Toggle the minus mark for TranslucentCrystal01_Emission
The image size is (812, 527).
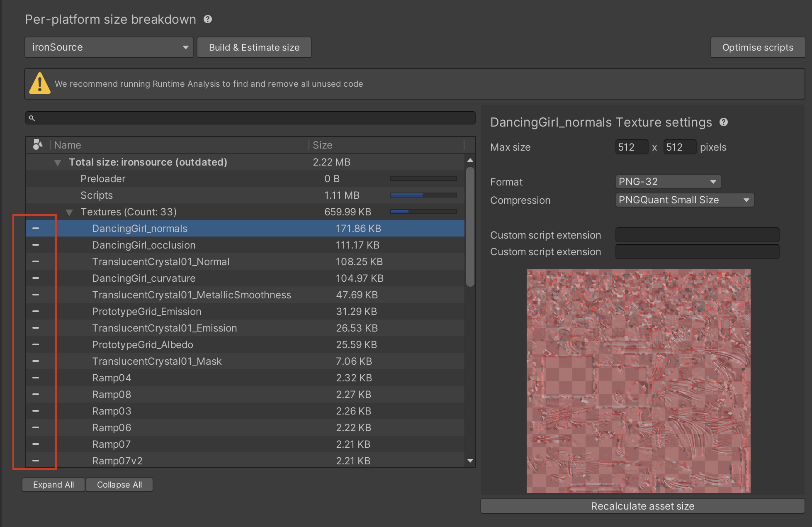pos(36,328)
